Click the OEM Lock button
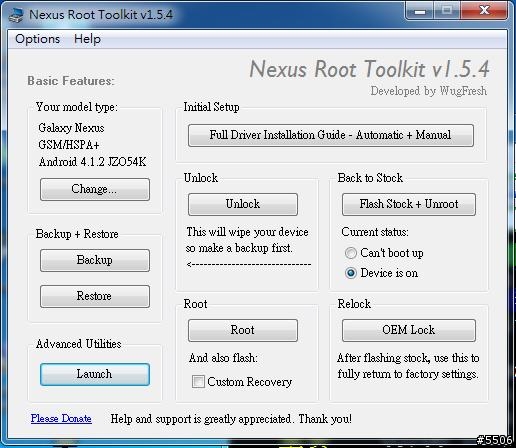The width and height of the screenshot is (516, 448). [x=409, y=330]
